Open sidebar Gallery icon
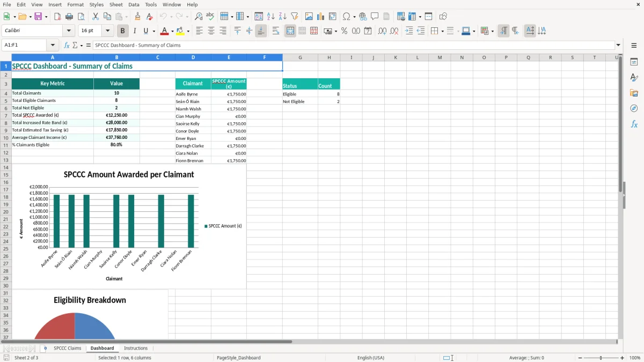The width and height of the screenshot is (644, 362). tap(634, 93)
